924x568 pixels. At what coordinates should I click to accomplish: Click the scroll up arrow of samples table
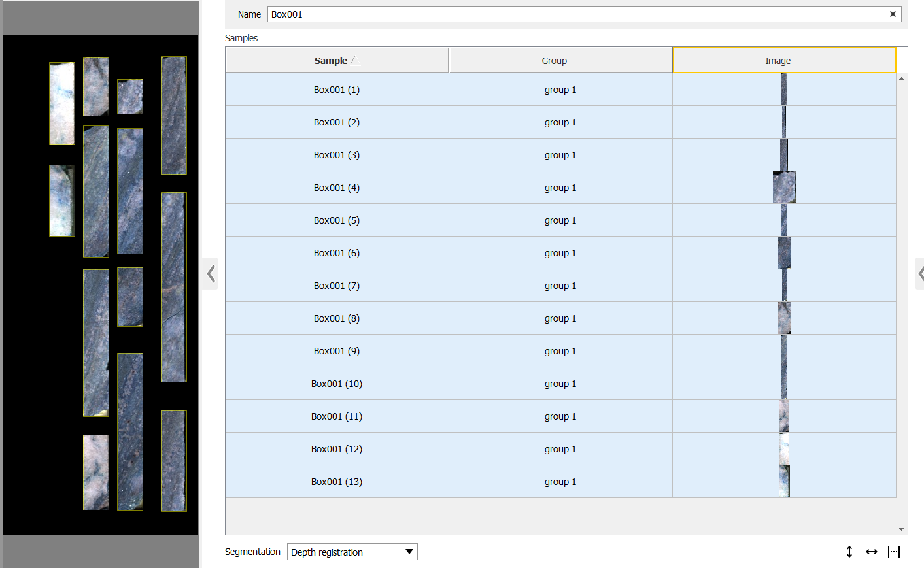coord(901,78)
